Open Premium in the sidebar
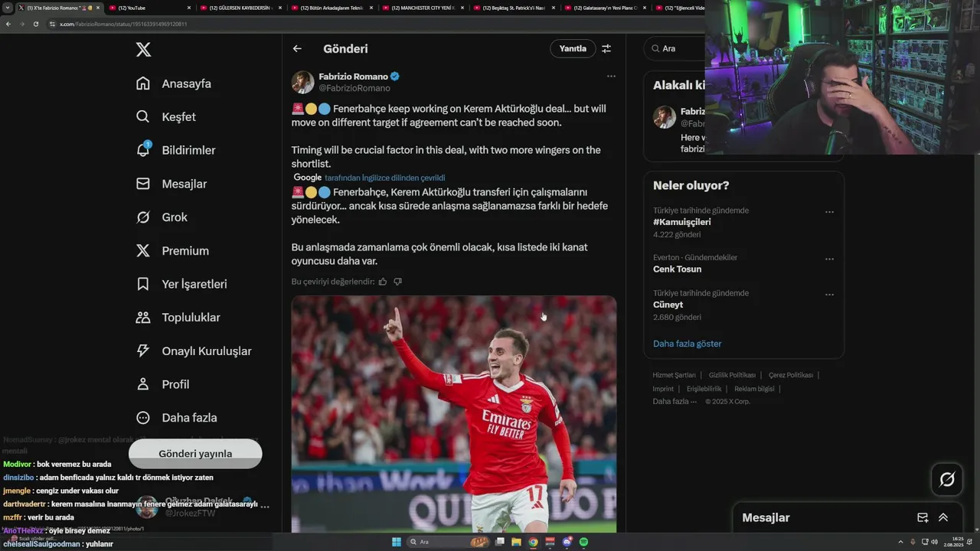This screenshot has height=551, width=980. click(172, 250)
